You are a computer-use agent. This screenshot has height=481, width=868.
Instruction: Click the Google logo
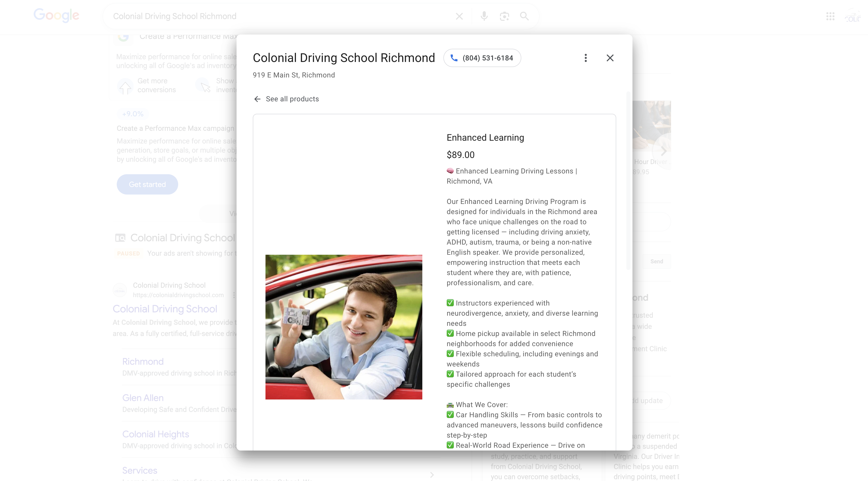(x=56, y=15)
